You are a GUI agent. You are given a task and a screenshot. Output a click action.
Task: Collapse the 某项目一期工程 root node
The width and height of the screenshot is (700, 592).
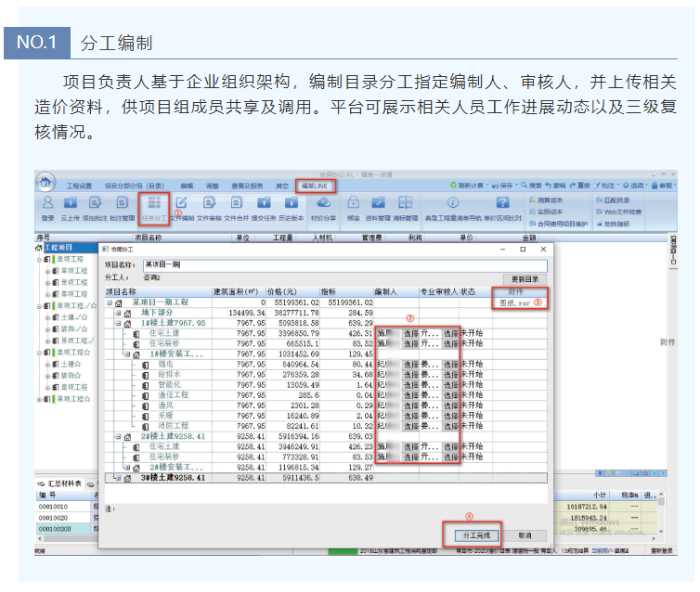(110, 302)
